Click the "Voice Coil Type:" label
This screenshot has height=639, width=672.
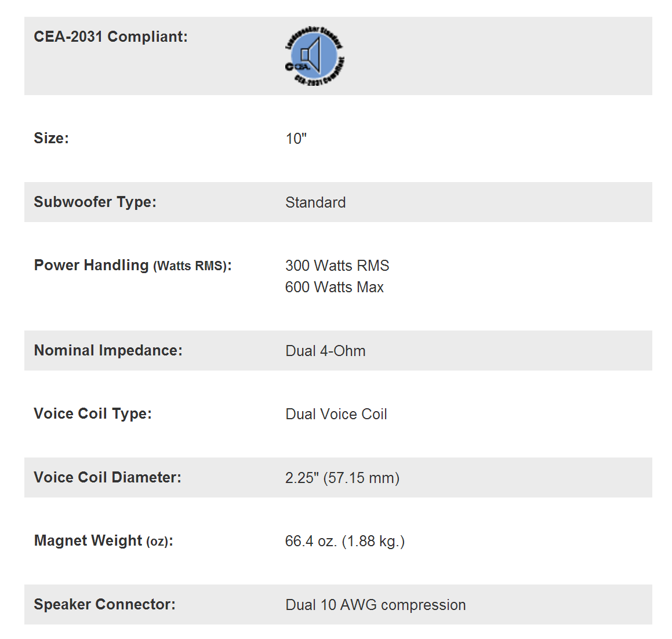pos(93,413)
